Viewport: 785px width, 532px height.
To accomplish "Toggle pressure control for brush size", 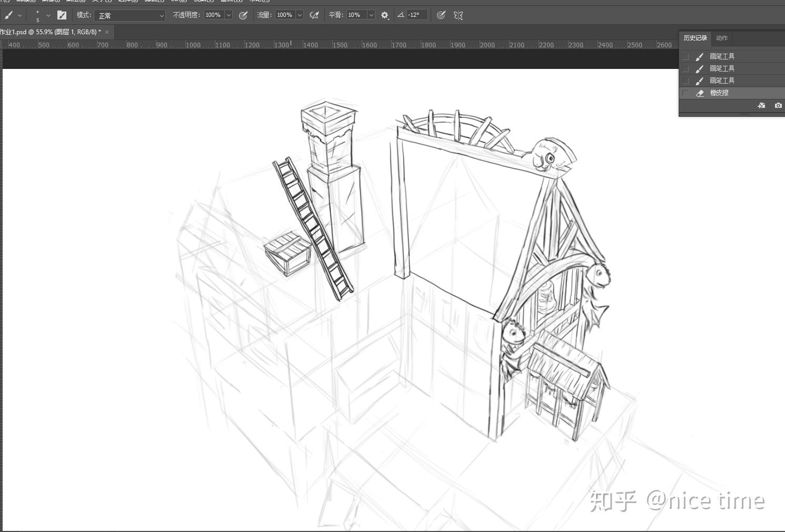I will click(441, 15).
